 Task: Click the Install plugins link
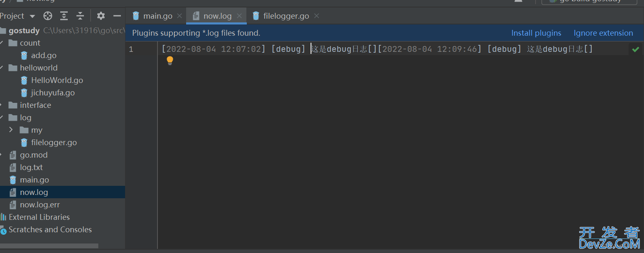click(x=536, y=33)
